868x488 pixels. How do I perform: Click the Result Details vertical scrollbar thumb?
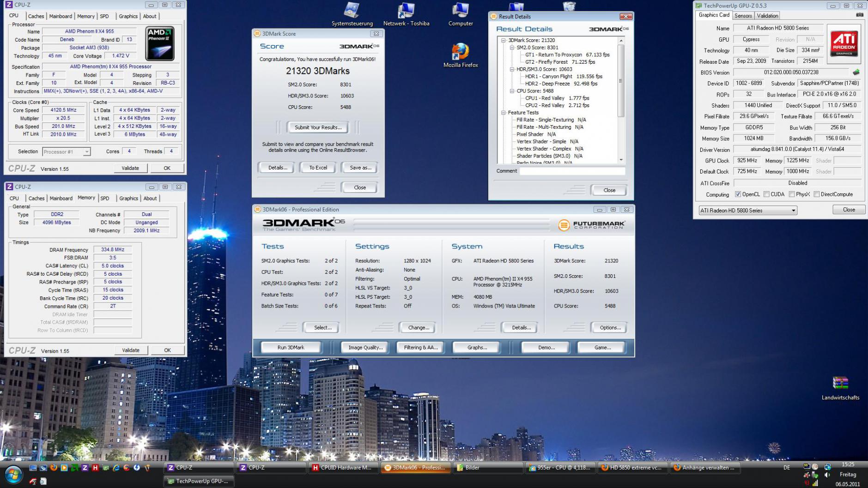click(x=621, y=81)
